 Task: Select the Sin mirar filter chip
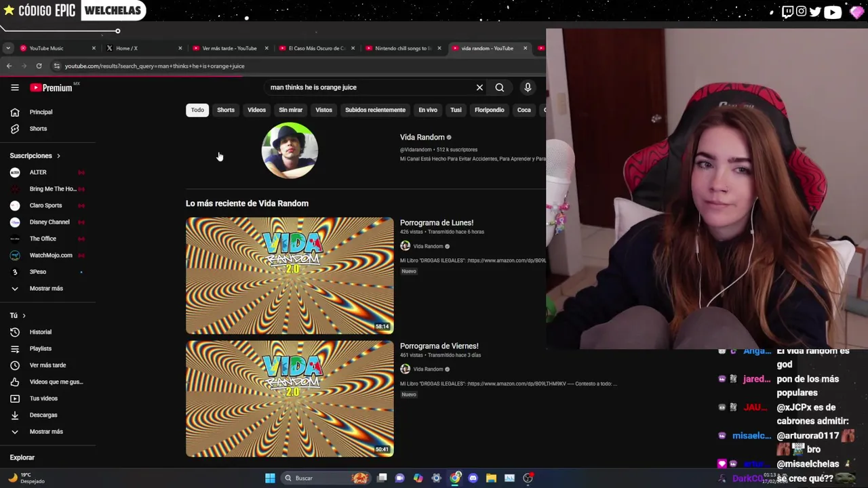[x=290, y=110]
